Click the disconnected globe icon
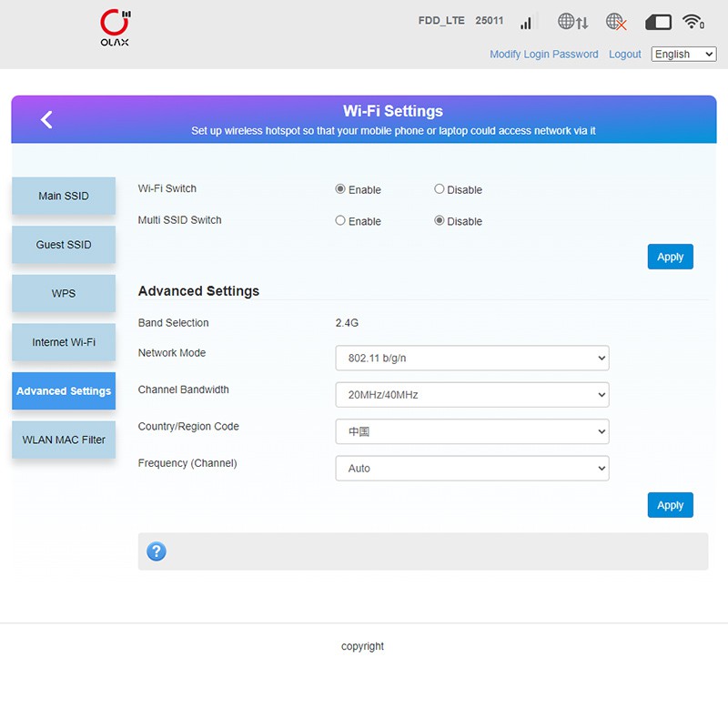 click(x=616, y=22)
